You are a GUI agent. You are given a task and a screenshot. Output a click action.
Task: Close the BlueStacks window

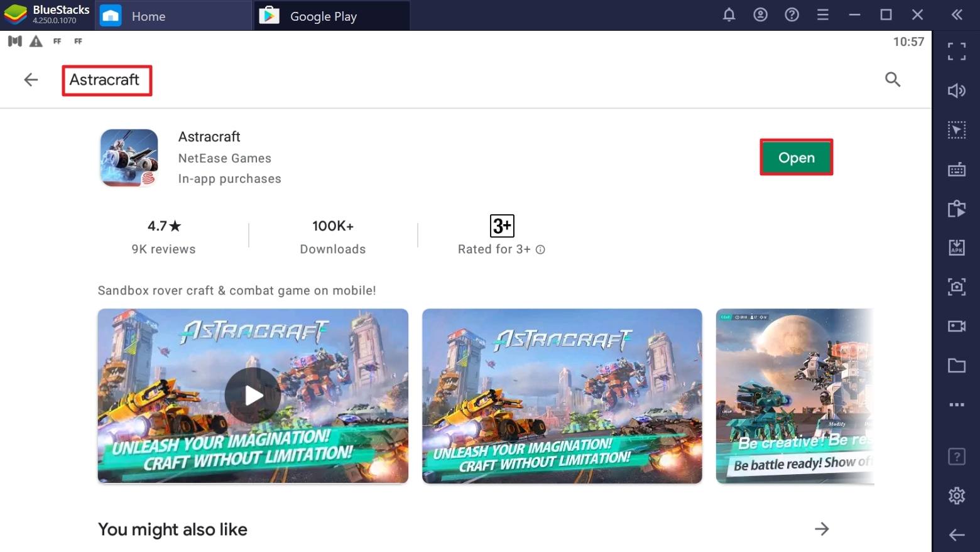click(x=917, y=14)
